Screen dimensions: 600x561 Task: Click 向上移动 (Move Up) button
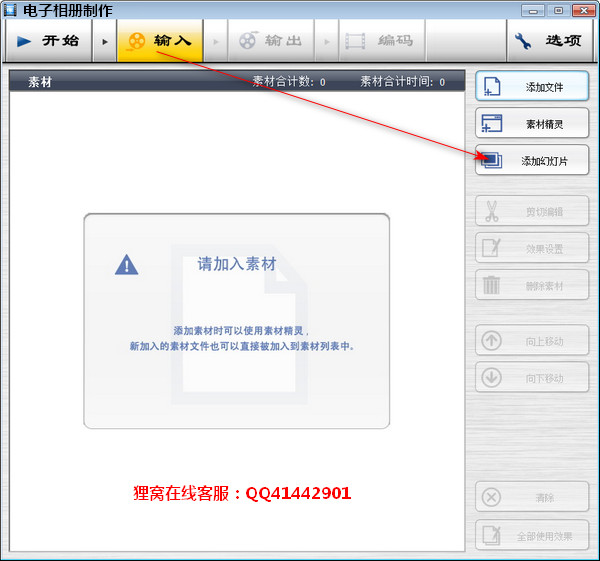(x=532, y=340)
